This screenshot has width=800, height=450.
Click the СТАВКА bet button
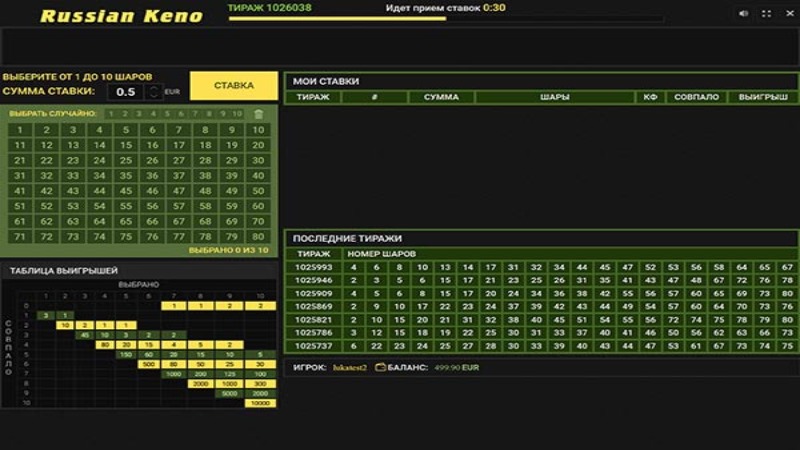[x=234, y=85]
